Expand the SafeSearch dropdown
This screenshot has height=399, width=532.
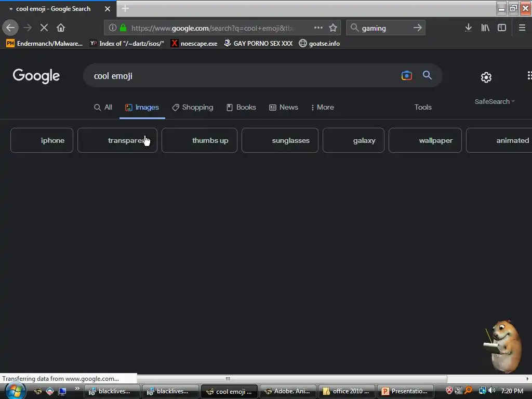click(495, 101)
